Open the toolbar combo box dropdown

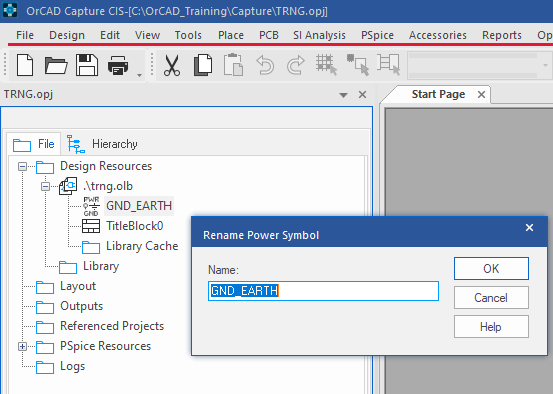(545, 66)
